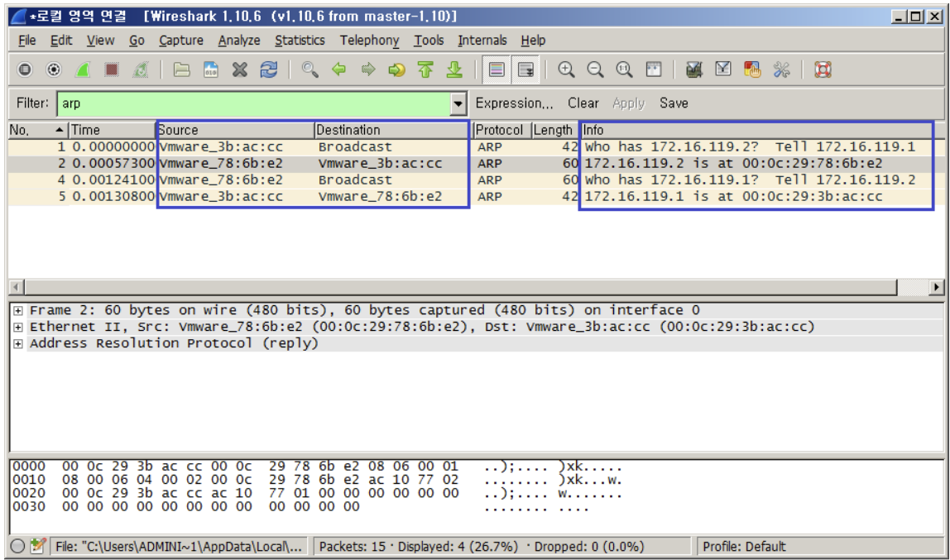Screen dimensions: 950x560
Task: Open a capture file
Action: 182,69
